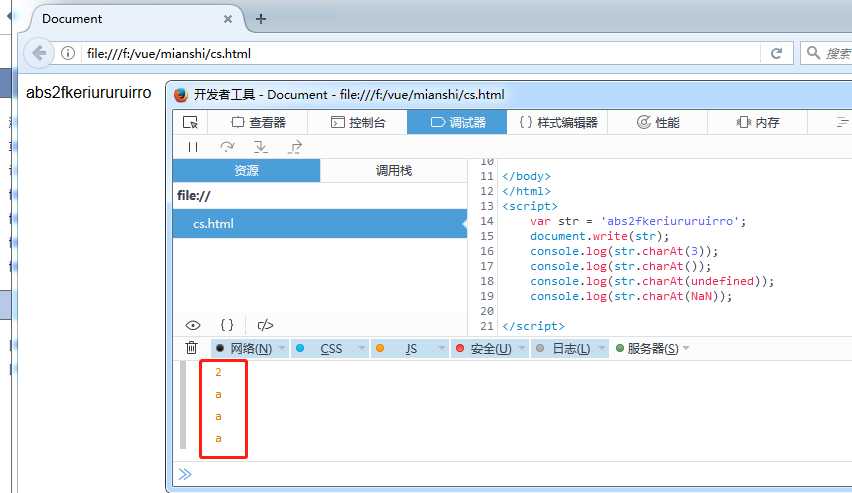This screenshot has height=493, width=852.
Task: Open a new browser tab with plus
Action: click(x=261, y=18)
